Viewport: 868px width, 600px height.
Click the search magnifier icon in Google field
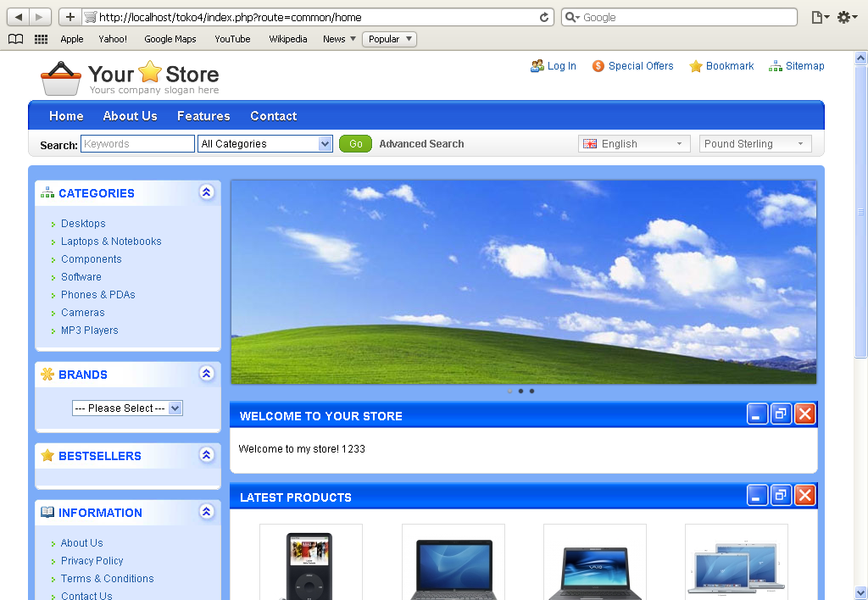(572, 17)
